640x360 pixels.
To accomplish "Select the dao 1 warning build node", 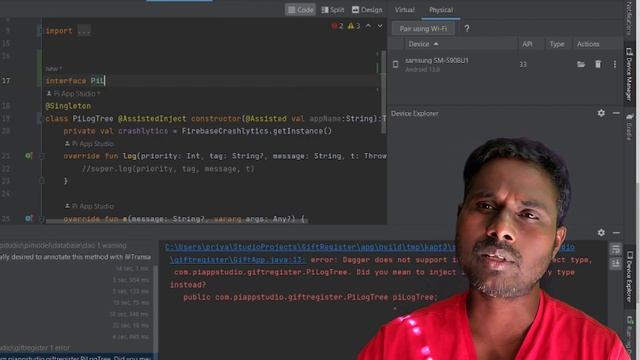I will click(63, 245).
